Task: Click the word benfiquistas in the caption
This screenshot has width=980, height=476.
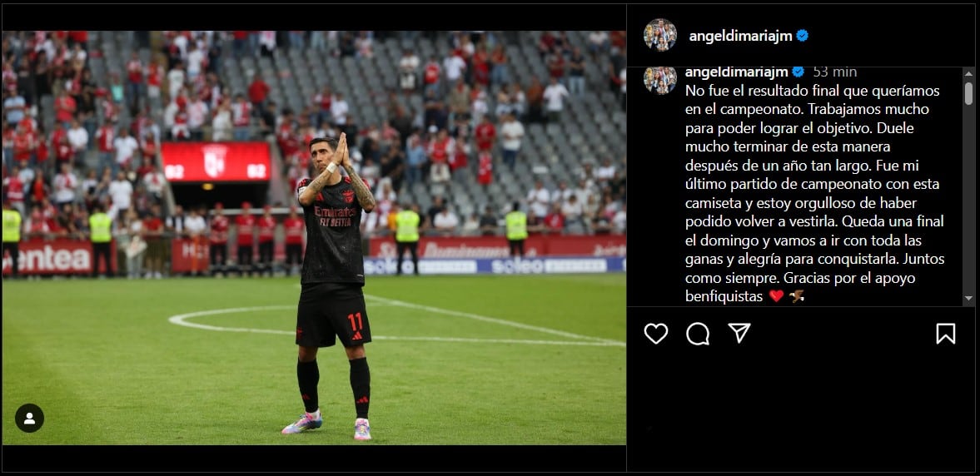Action: [724, 296]
